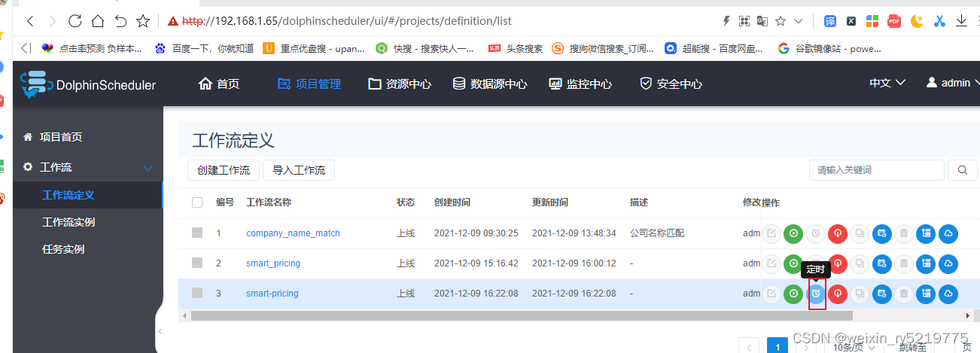The image size is (980, 353).
Task: Delete icon in smart_pricing row
Action: click(904, 263)
